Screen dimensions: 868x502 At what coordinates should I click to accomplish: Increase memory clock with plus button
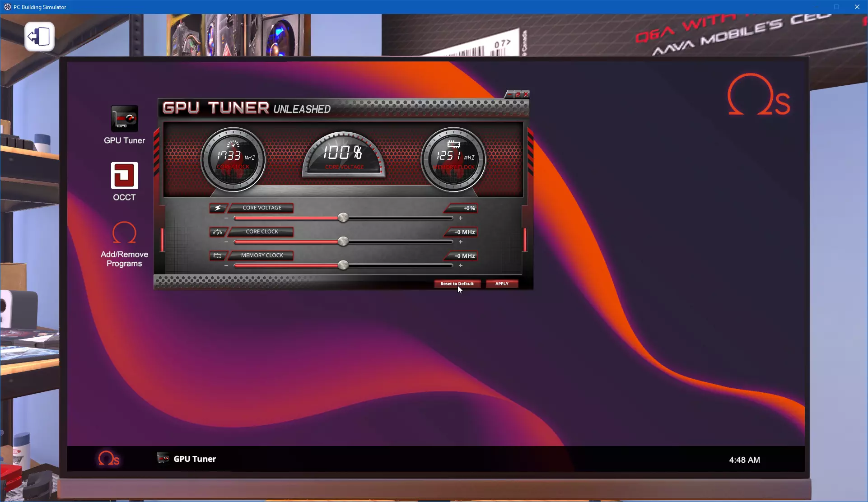tap(461, 265)
